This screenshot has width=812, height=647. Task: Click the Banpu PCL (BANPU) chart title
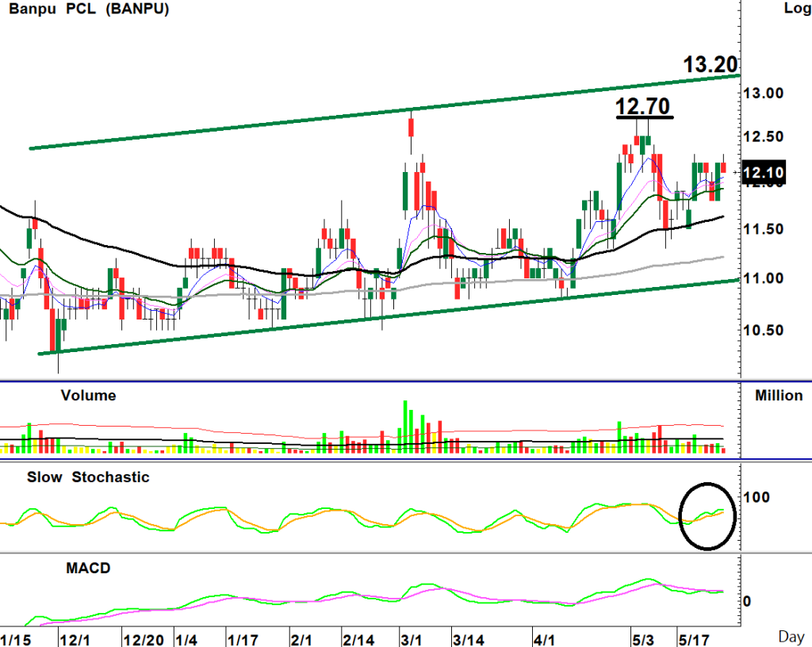point(89,9)
